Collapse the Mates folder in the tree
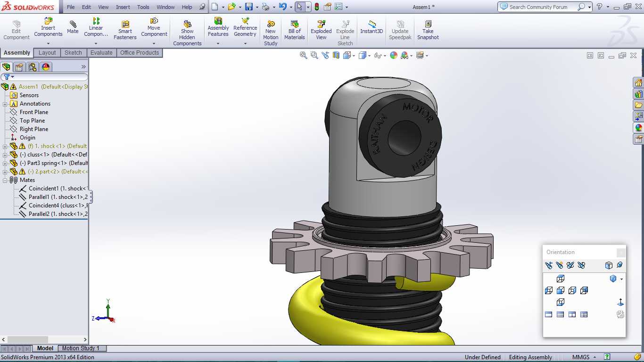This screenshot has height=362, width=644. tap(5, 180)
